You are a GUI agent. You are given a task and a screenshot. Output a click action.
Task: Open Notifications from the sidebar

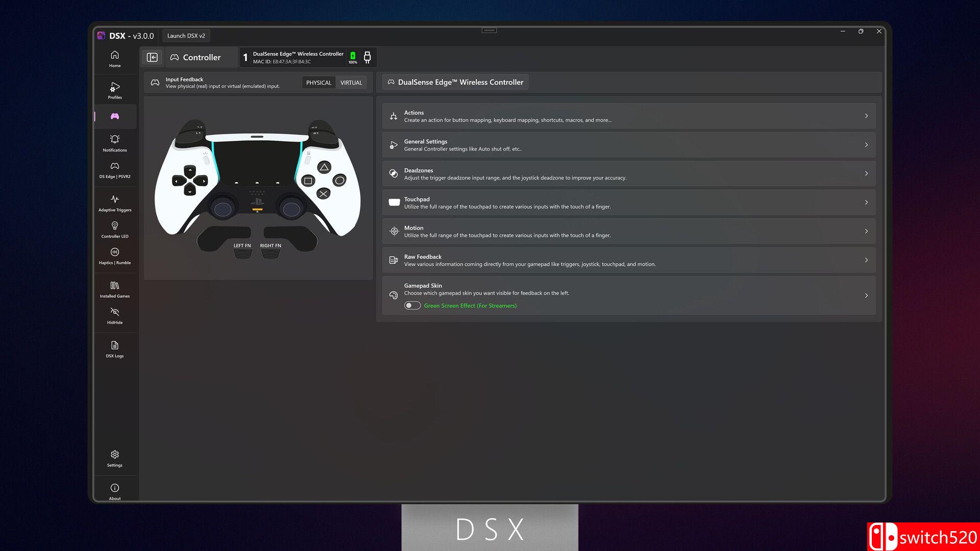[x=115, y=143]
